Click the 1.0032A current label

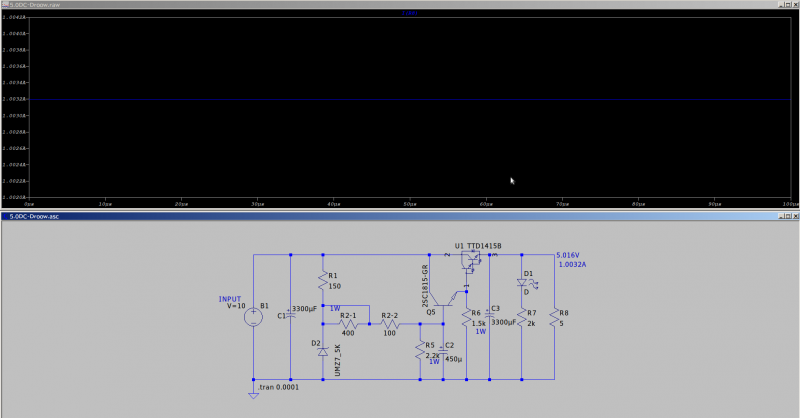(572, 266)
